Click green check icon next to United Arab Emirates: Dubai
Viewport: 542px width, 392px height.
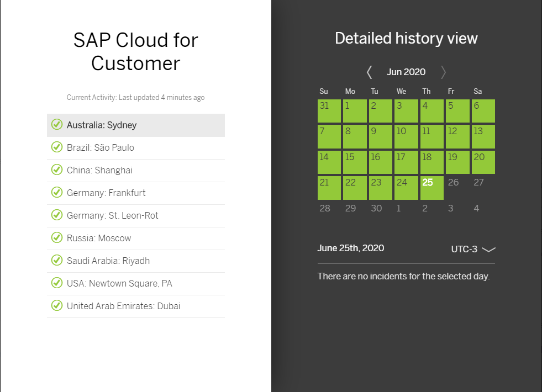click(57, 305)
